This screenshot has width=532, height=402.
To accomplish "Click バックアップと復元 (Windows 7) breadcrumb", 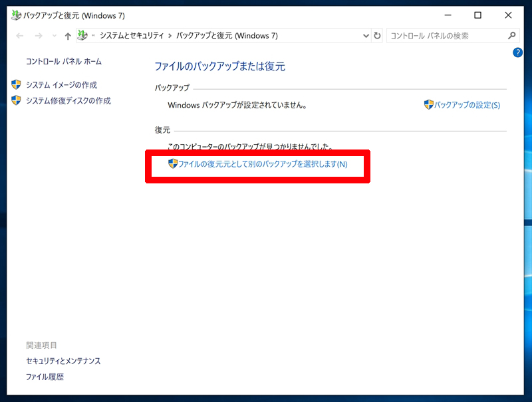I will coord(227,36).
